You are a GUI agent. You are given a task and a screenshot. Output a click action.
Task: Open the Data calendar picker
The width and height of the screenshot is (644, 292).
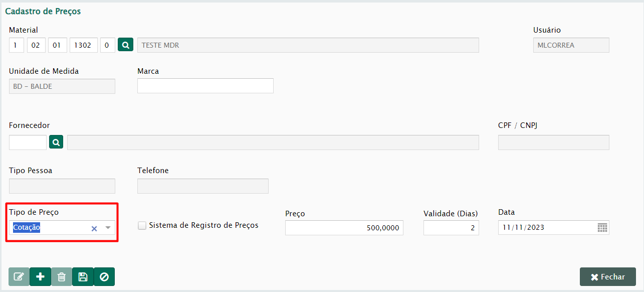coord(602,228)
